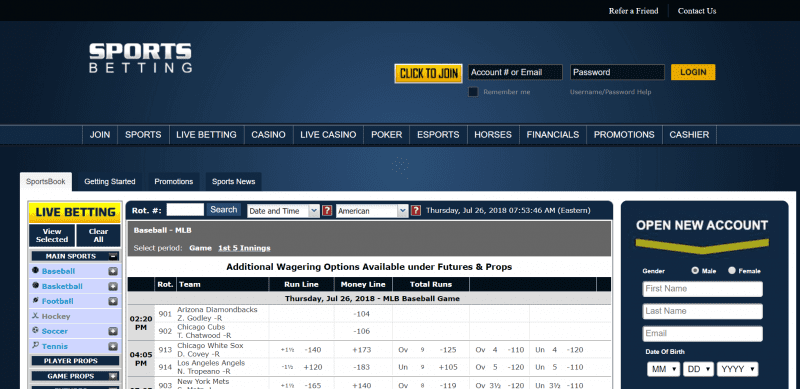Expand the Football plus icon in sidebar

point(113,302)
